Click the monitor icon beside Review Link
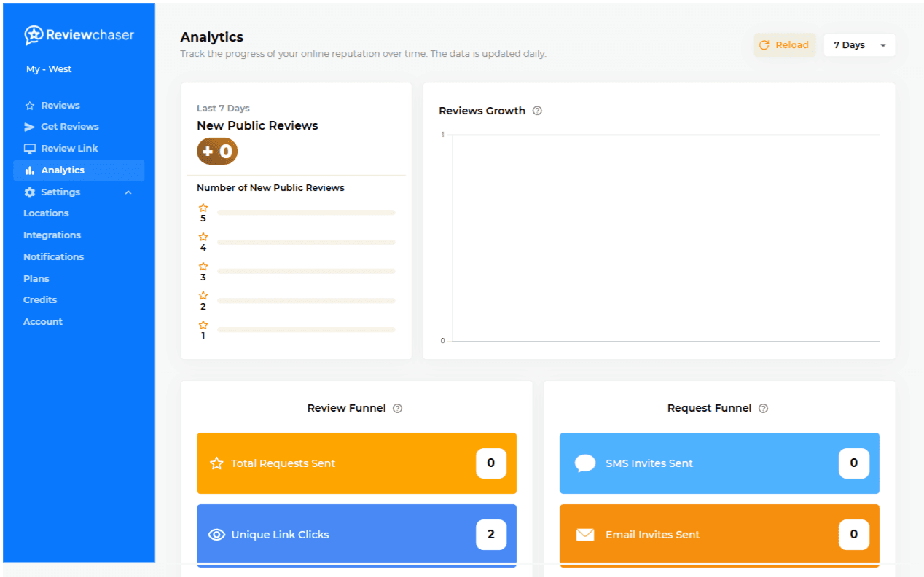This screenshot has height=577, width=924. [x=30, y=149]
